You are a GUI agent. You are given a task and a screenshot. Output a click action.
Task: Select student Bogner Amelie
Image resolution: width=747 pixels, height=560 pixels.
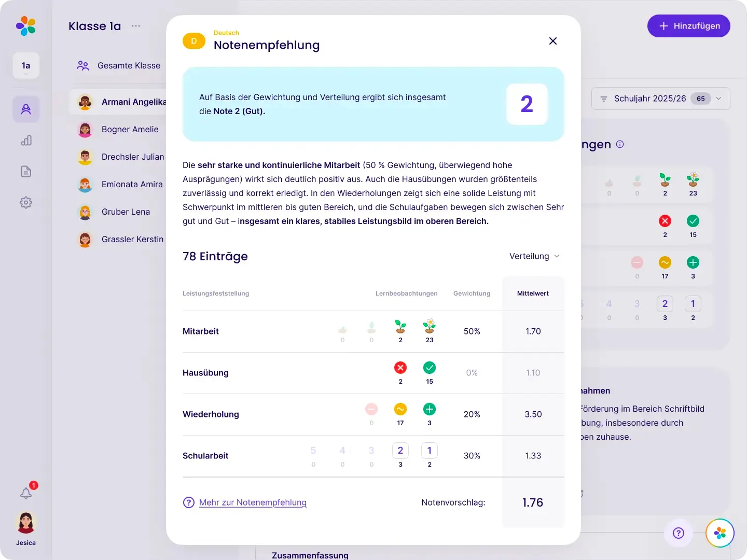(130, 130)
